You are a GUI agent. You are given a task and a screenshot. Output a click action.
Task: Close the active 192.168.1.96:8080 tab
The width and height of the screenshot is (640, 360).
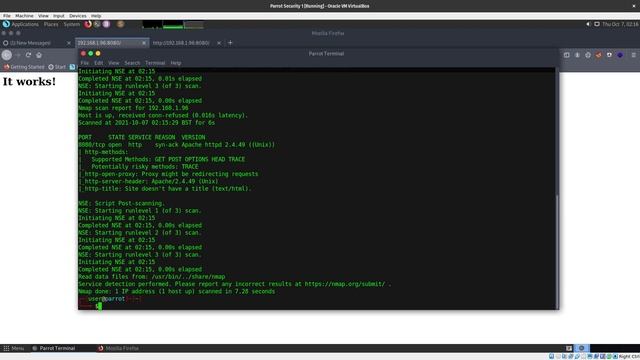[x=144, y=43]
